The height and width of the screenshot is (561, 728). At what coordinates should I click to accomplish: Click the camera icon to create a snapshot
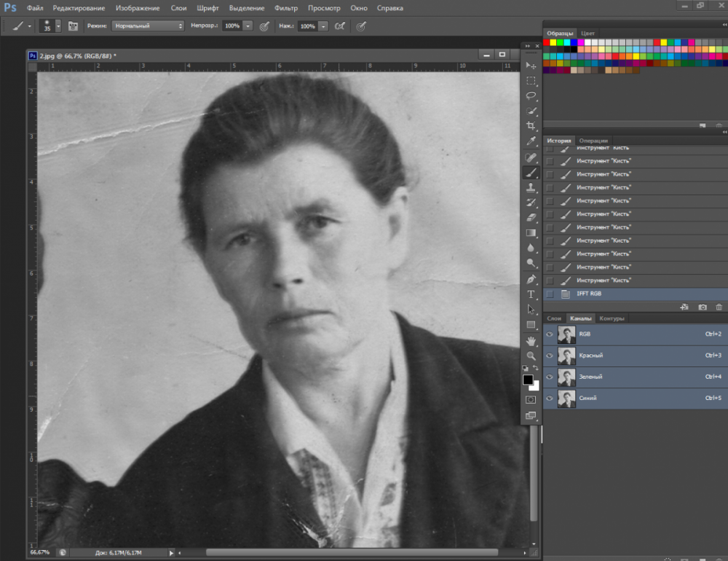(x=703, y=307)
